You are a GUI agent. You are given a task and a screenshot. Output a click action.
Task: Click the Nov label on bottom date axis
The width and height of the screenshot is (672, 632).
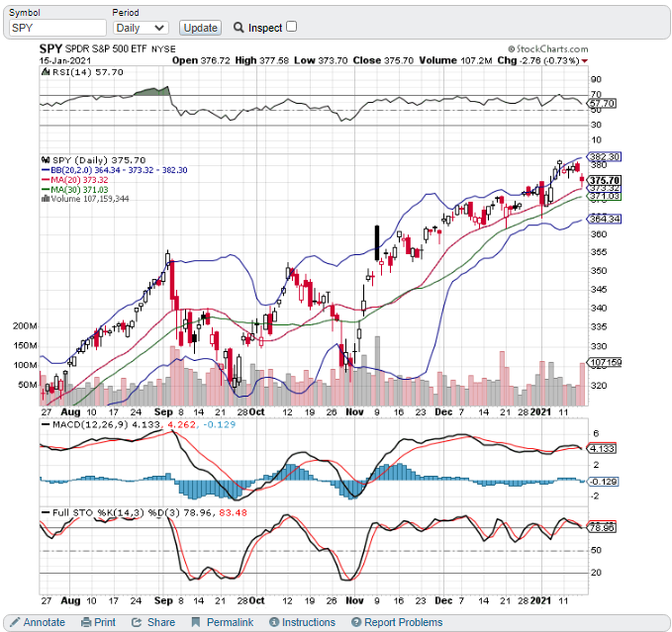[355, 600]
